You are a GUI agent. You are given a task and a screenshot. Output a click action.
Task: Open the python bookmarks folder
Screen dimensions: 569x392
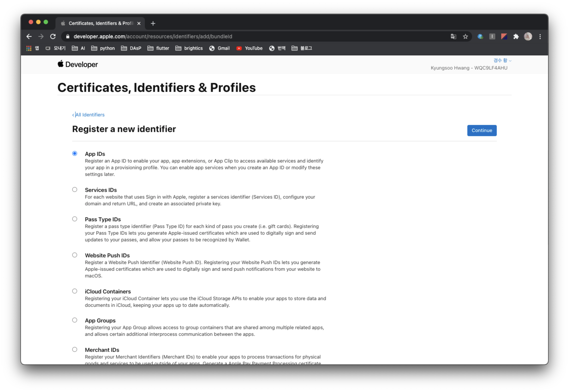coord(103,48)
